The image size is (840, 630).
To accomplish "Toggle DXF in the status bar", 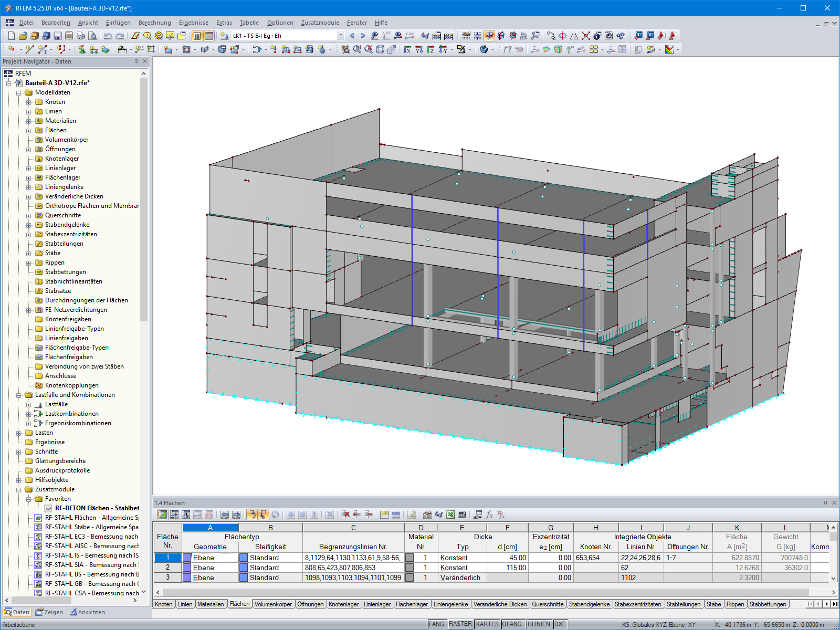I will 560,624.
